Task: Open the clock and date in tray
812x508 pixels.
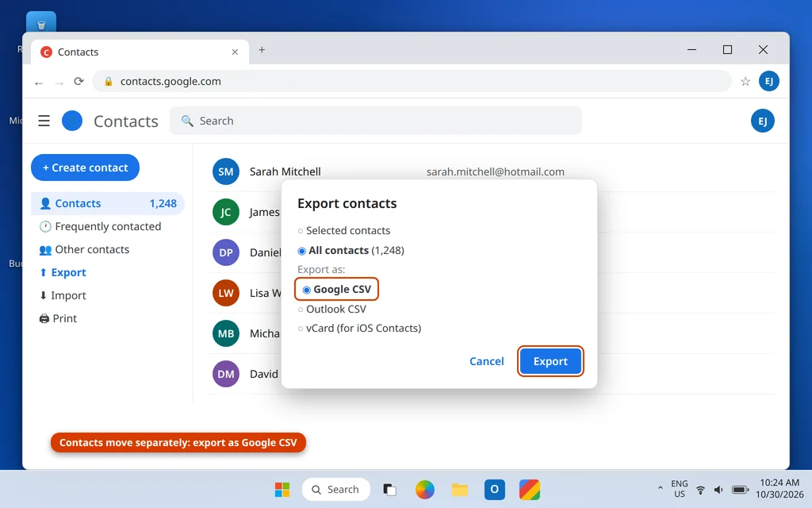Action: pos(779,488)
